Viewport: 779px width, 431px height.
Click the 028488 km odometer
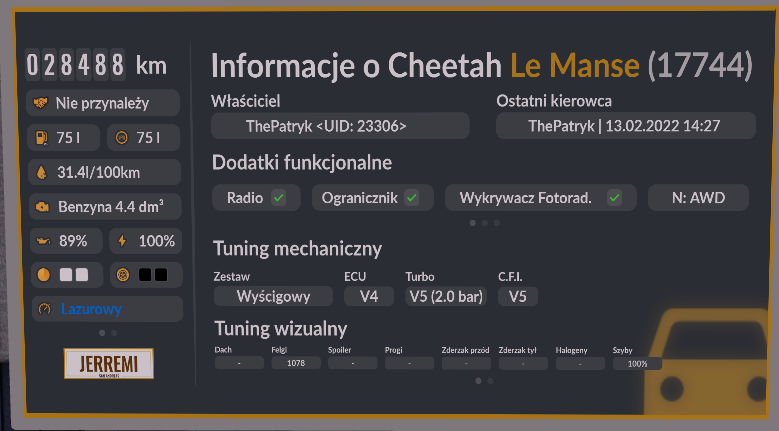(96, 65)
